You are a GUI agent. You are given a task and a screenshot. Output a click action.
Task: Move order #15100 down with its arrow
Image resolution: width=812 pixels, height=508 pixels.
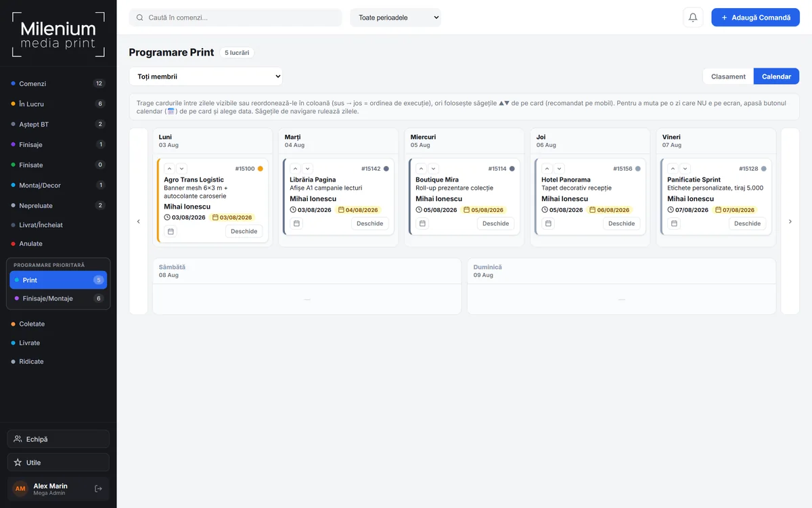pos(181,169)
